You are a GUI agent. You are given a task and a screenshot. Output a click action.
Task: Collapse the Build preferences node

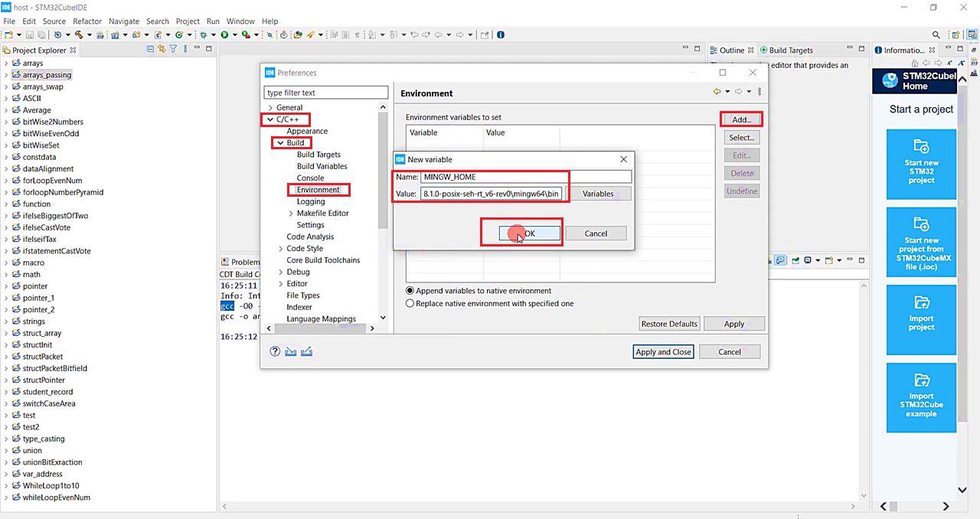pos(280,143)
